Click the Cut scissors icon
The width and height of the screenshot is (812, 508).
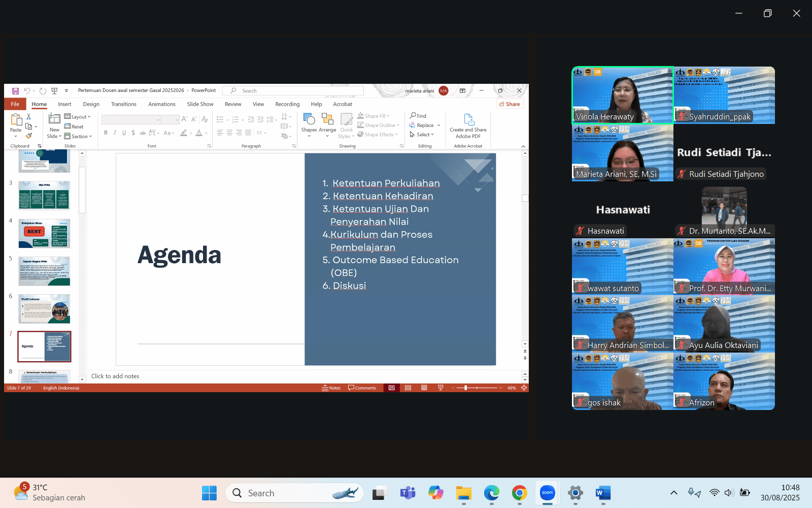28,117
